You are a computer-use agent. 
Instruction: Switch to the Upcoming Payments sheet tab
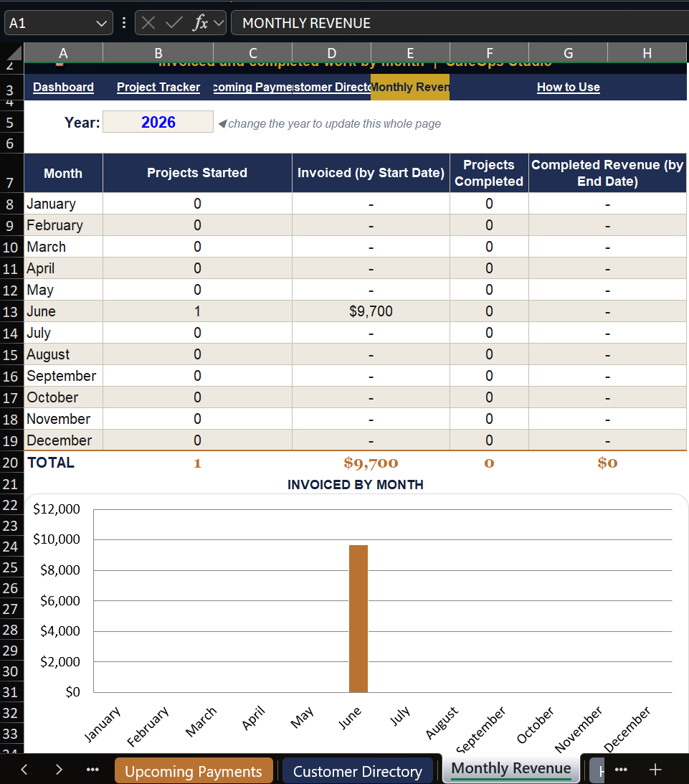(x=194, y=771)
